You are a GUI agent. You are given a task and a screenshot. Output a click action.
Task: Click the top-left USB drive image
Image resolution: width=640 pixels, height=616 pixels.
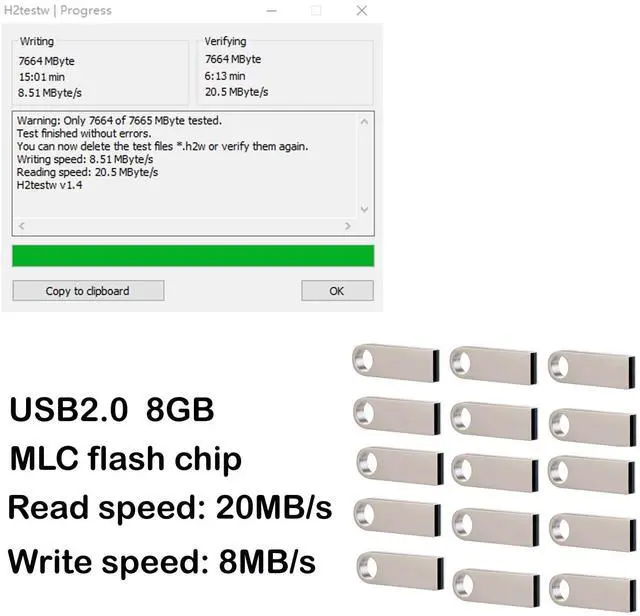coord(396,363)
